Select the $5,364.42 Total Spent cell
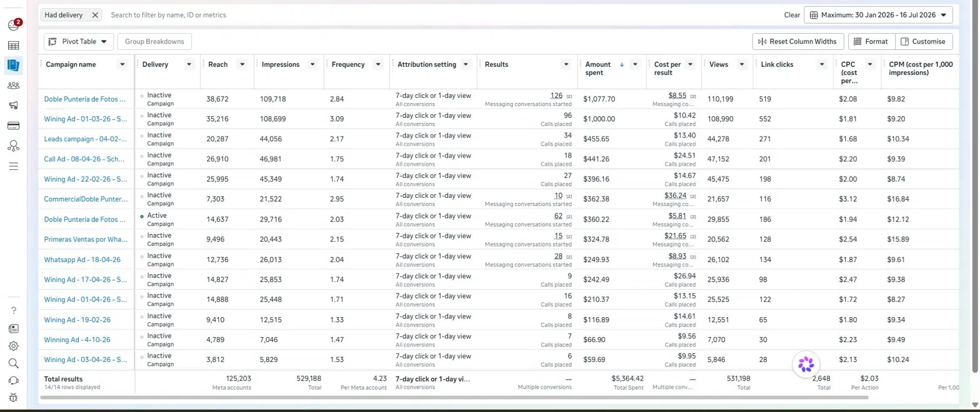The image size is (980, 412). pos(611,382)
